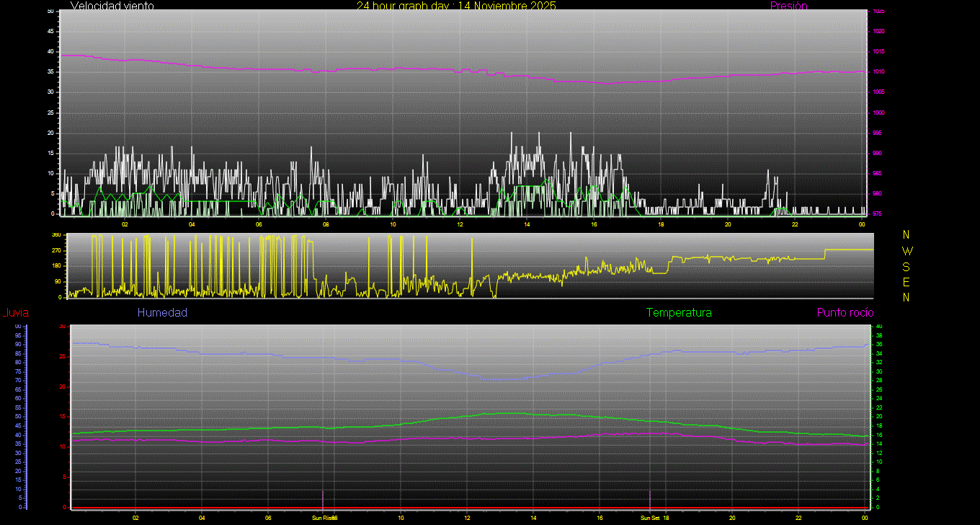Click the green 'Temperatura' label
980x525 pixels.
click(679, 312)
